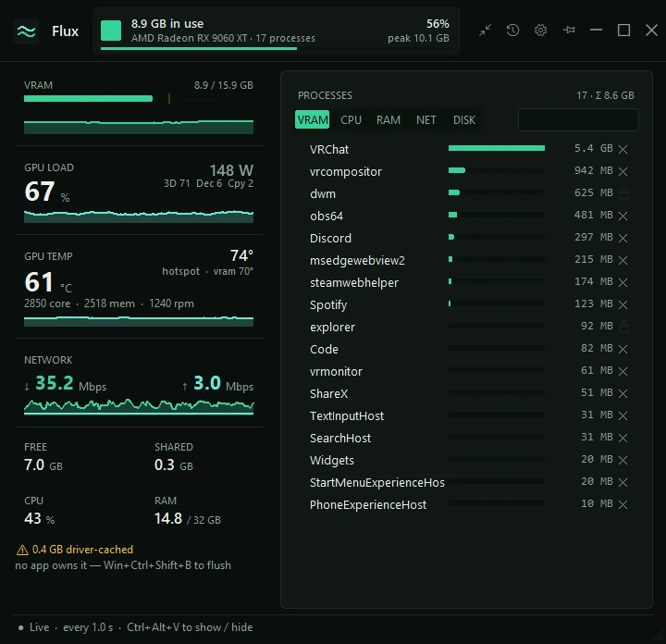Viewport: 666px width, 644px height.
Task: Click the green GPU status square
Action: [111, 31]
